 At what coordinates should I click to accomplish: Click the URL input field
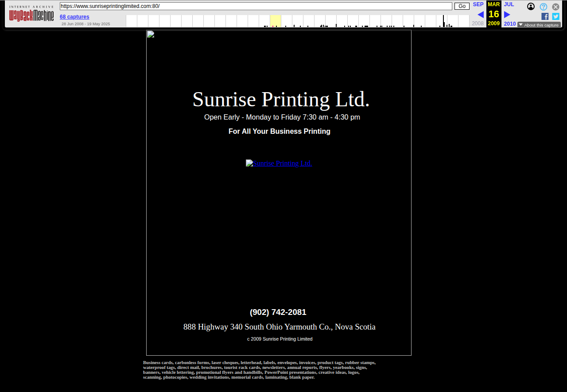(x=256, y=6)
